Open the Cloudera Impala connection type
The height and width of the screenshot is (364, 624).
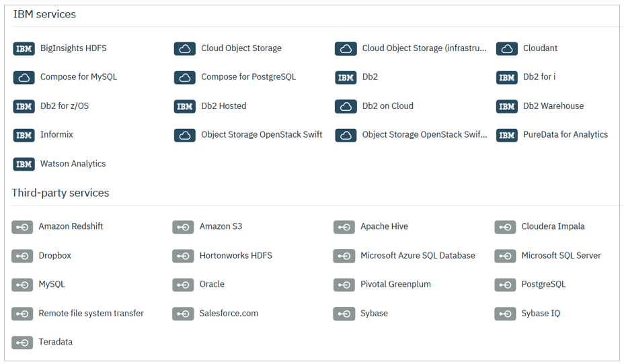click(x=553, y=227)
